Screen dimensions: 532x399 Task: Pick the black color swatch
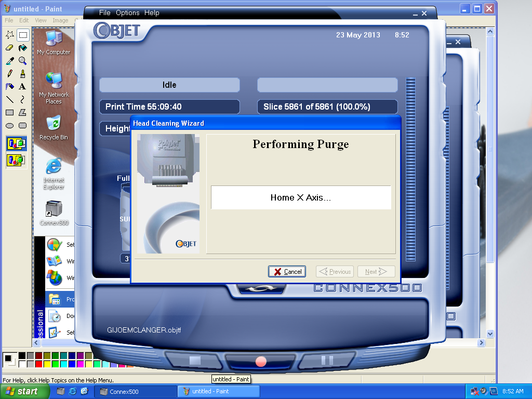(x=22, y=355)
